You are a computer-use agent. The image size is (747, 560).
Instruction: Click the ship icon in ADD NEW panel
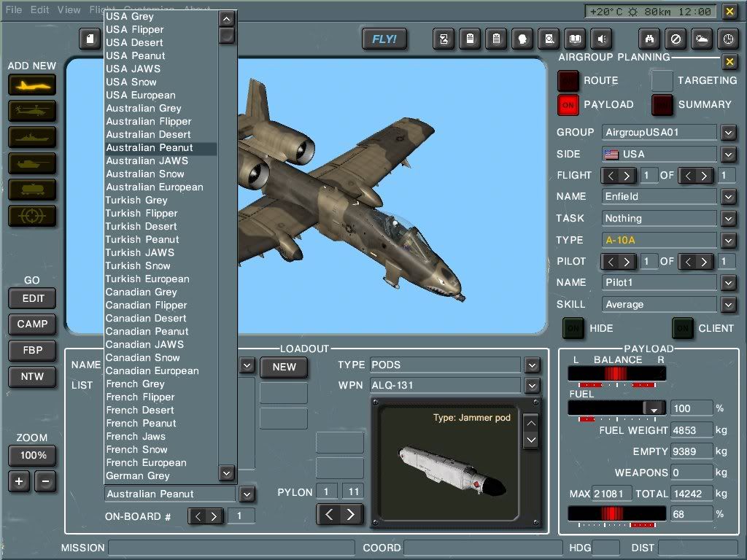[31, 138]
